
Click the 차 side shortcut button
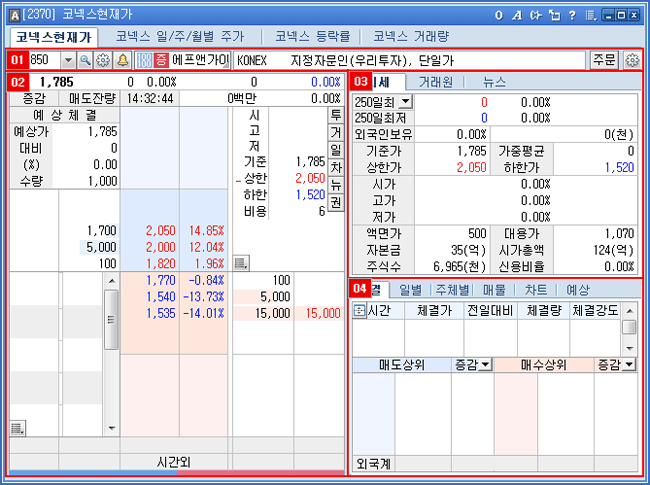click(335, 167)
